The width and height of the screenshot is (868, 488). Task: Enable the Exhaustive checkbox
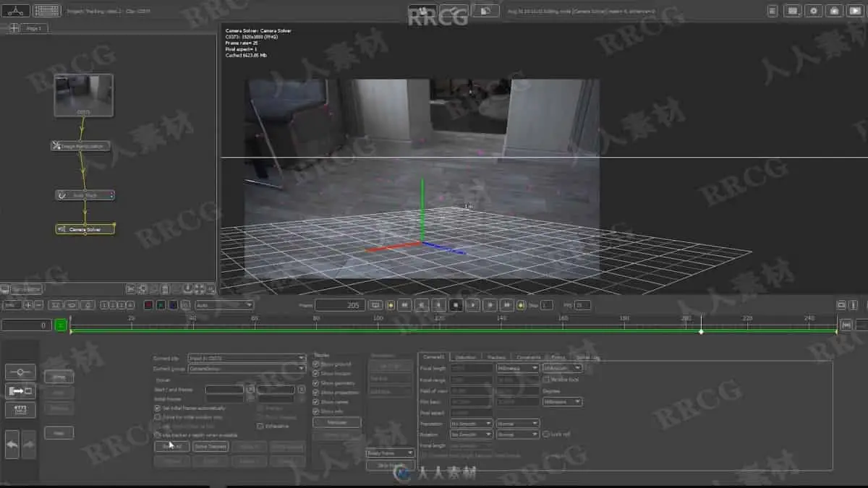pos(260,427)
